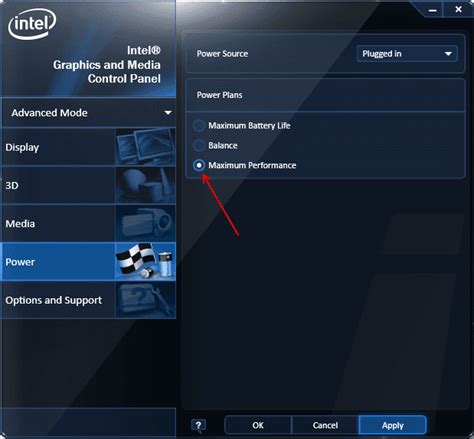Close the Intel control panel window
The image size is (474, 439).
459,10
